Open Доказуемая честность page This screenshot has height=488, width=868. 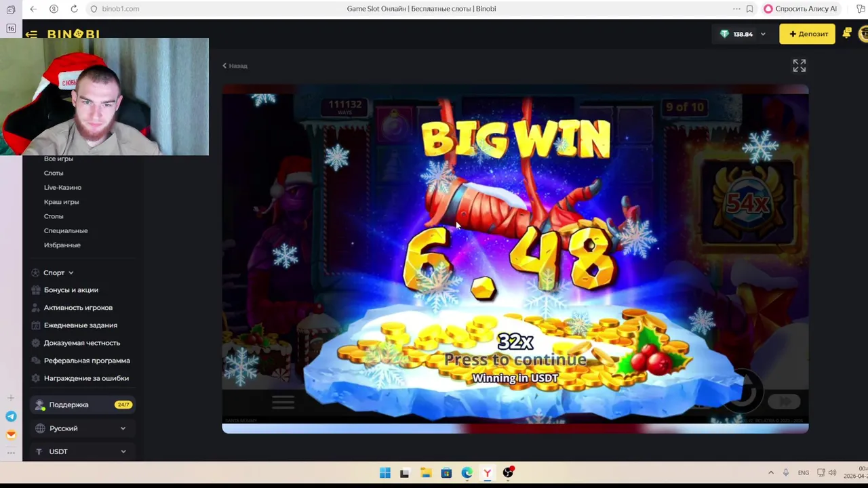pyautogui.click(x=81, y=343)
